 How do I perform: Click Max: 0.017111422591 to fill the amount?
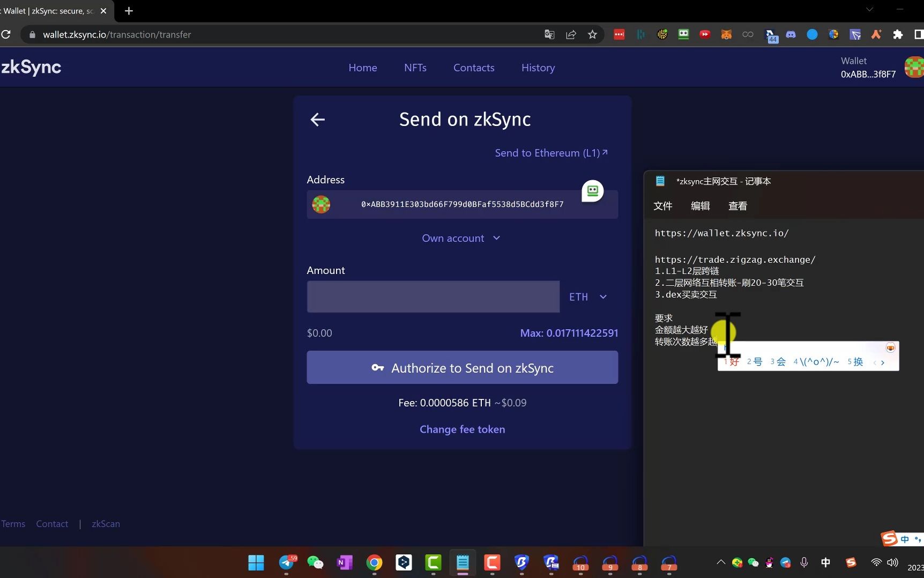[x=569, y=333]
